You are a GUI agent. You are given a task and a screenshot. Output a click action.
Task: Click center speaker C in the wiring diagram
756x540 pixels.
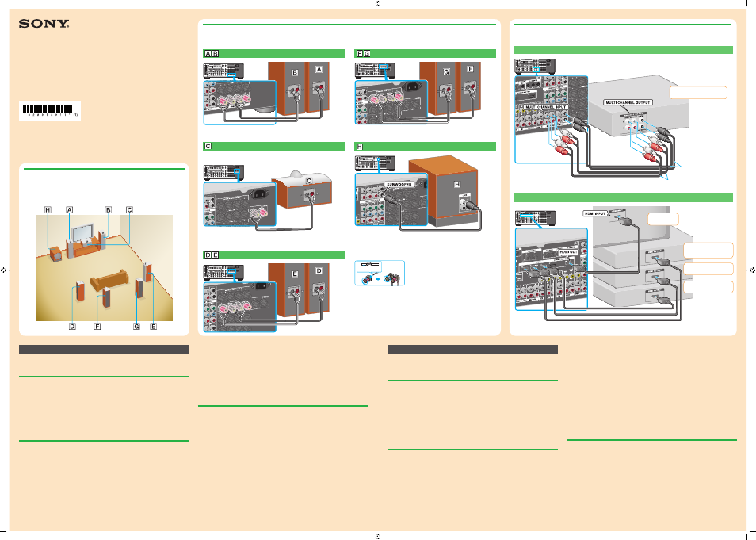click(x=302, y=190)
